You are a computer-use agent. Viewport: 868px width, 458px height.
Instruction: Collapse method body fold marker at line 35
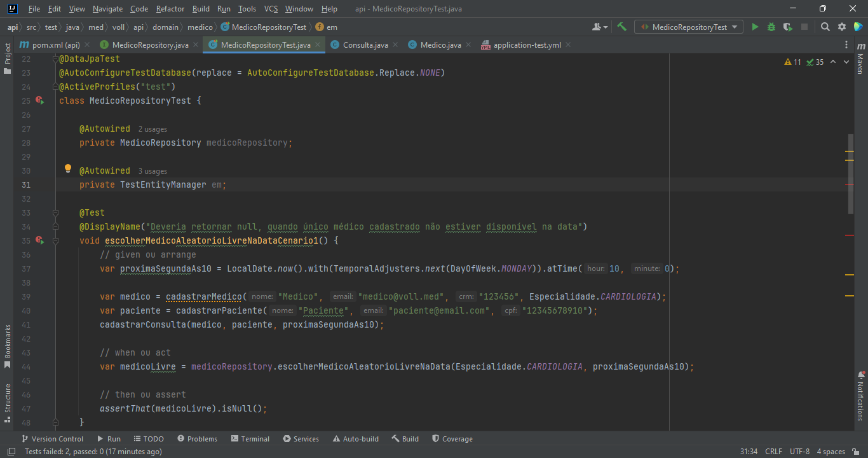[x=56, y=240]
